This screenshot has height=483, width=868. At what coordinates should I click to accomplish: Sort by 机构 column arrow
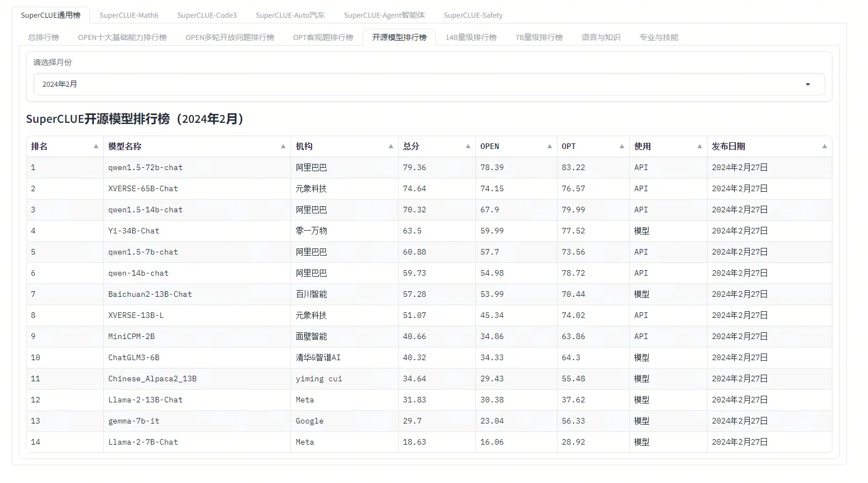pyautogui.click(x=391, y=146)
